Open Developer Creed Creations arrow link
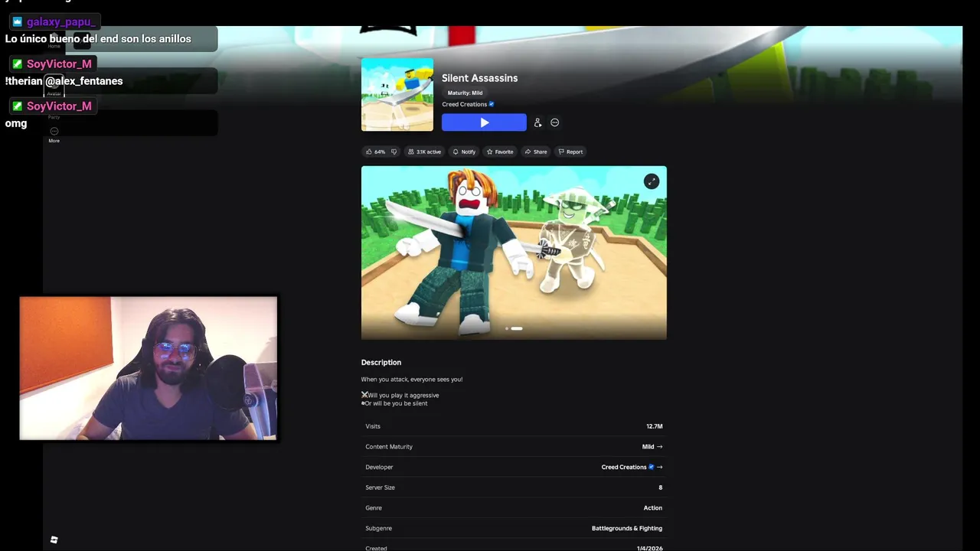The height and width of the screenshot is (551, 980). 632,467
